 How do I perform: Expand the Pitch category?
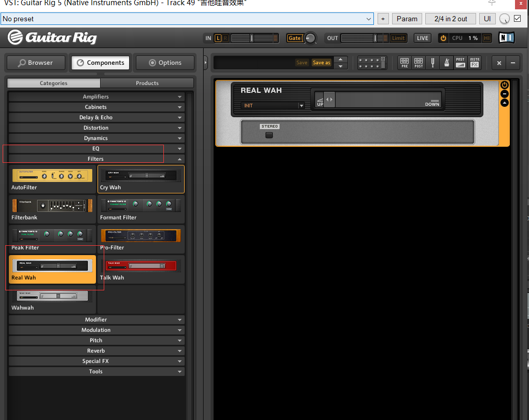coord(96,340)
